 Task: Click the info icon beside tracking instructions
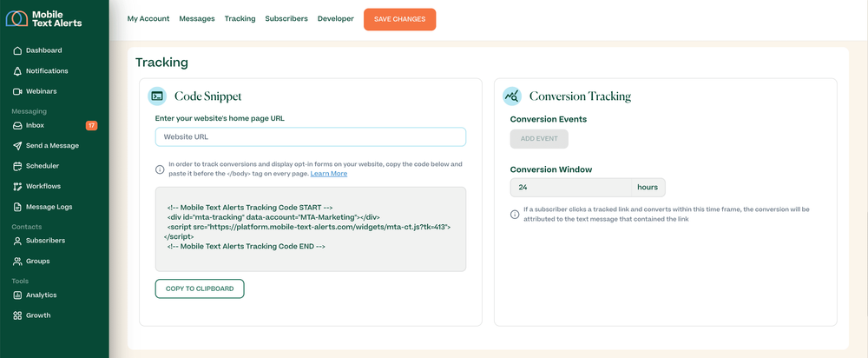coord(160,169)
